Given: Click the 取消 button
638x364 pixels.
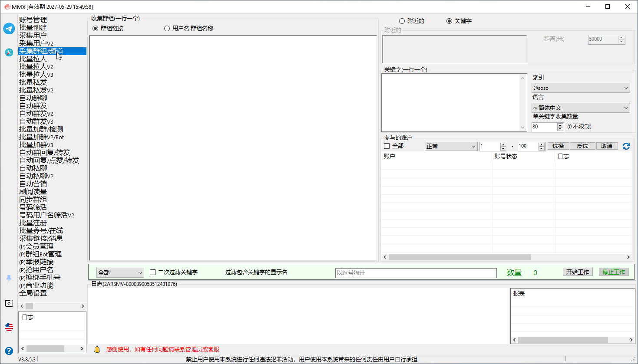Looking at the screenshot, I should click(607, 146).
